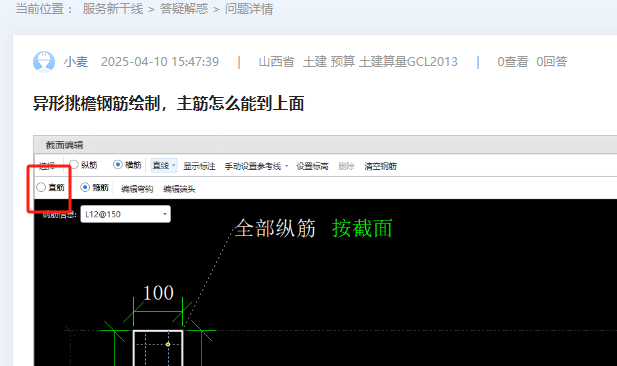Click the 显示标注 toolbar button
The image size is (617, 366).
pos(199,166)
